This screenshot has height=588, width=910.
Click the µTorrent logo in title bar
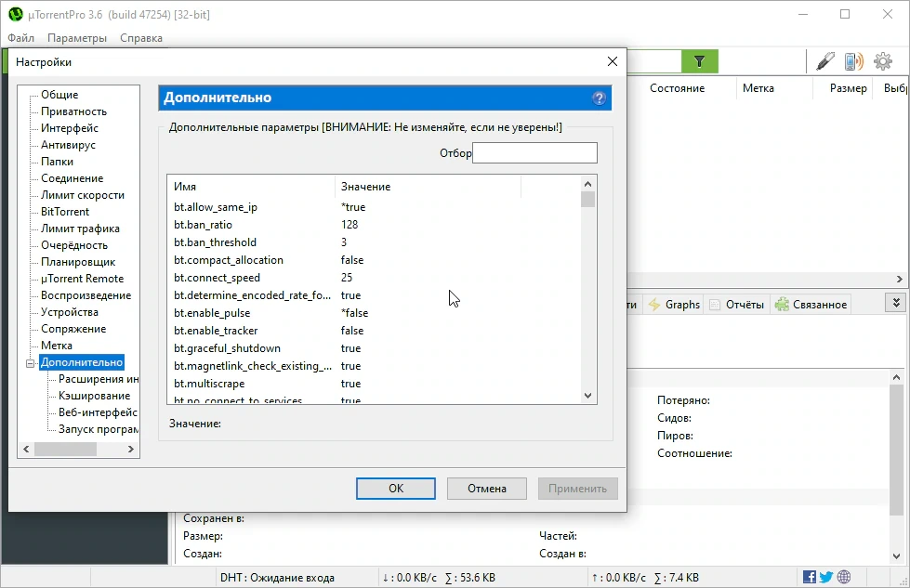pos(16,14)
